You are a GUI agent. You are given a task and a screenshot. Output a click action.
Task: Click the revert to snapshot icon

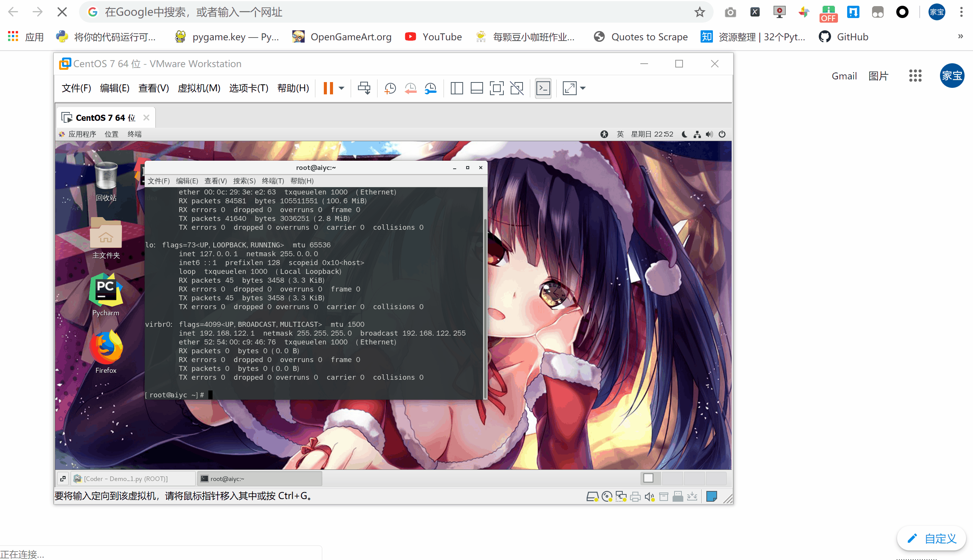pos(410,88)
